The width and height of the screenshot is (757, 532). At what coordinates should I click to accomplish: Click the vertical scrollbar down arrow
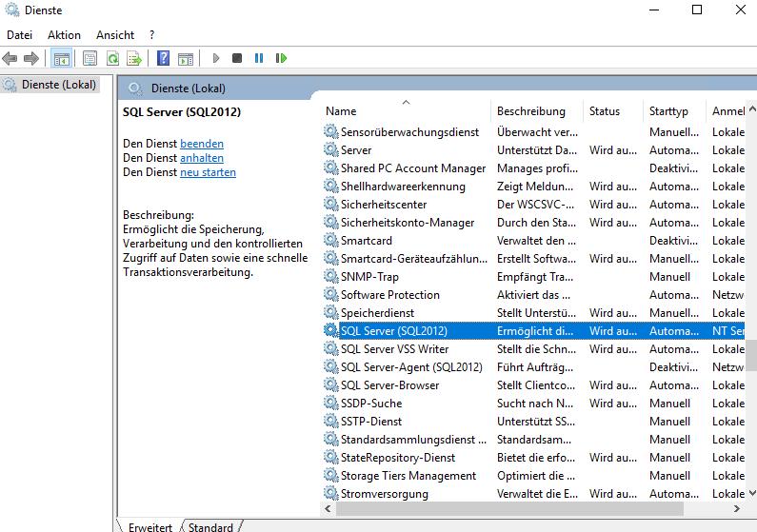(x=752, y=493)
